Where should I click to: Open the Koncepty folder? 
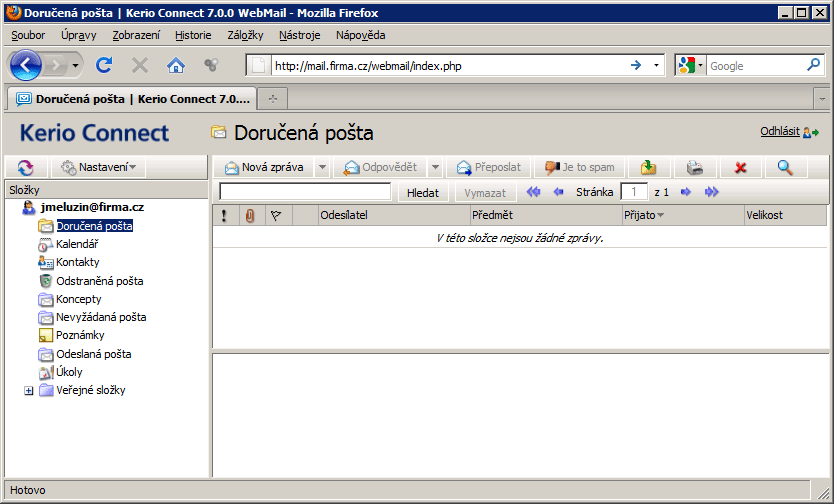(79, 299)
